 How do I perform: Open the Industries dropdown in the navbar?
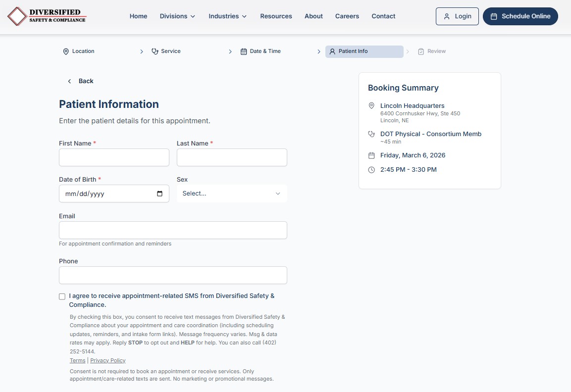pos(227,16)
